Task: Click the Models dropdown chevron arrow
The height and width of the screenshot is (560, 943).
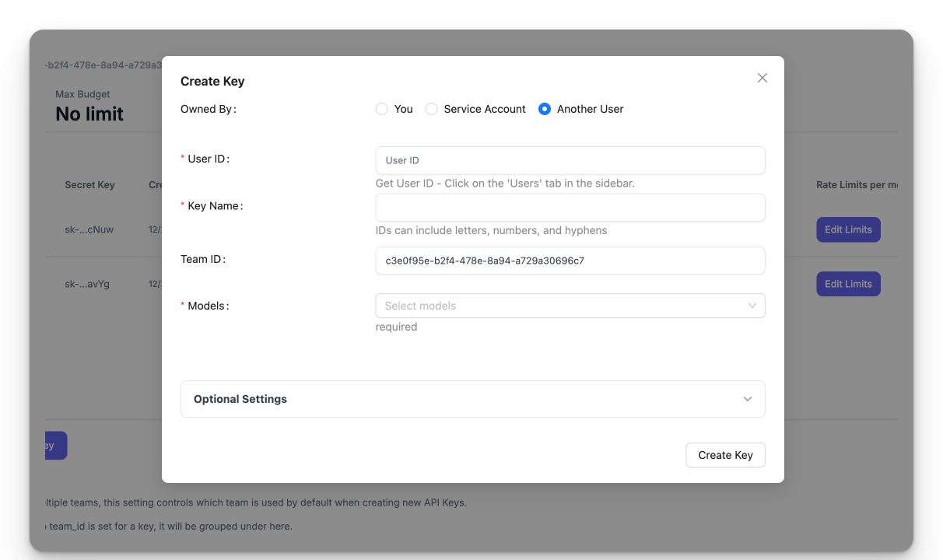Action: (752, 306)
